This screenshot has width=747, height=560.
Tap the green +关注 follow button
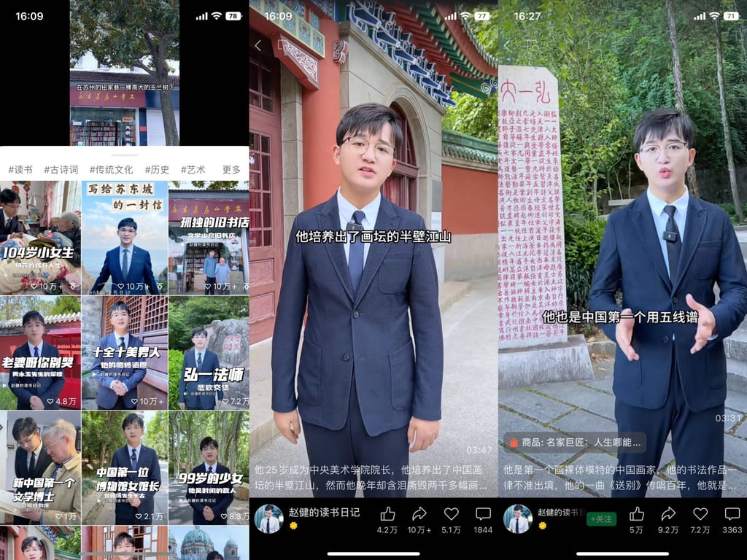pos(601,518)
